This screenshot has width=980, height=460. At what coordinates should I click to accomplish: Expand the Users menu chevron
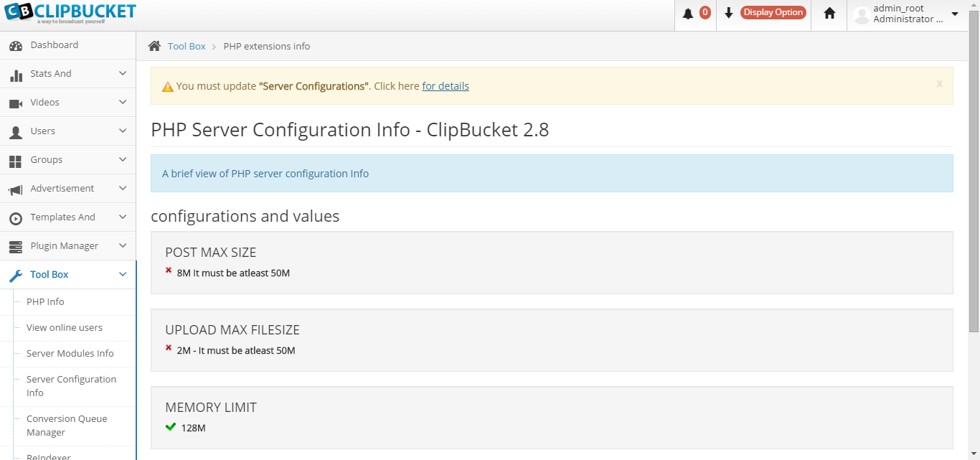tap(123, 131)
